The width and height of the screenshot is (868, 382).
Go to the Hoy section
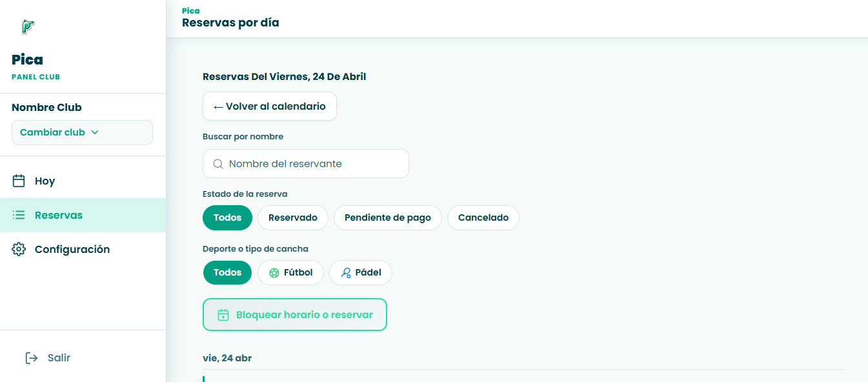[x=83, y=181]
